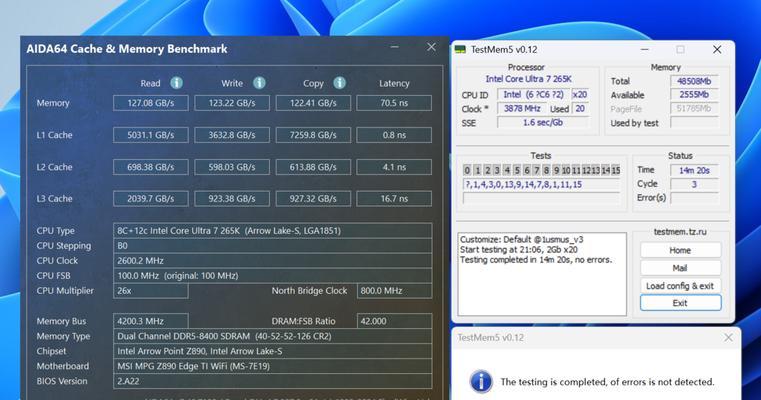
Task: Minimize the TestMem5 main window
Action: click(645, 50)
